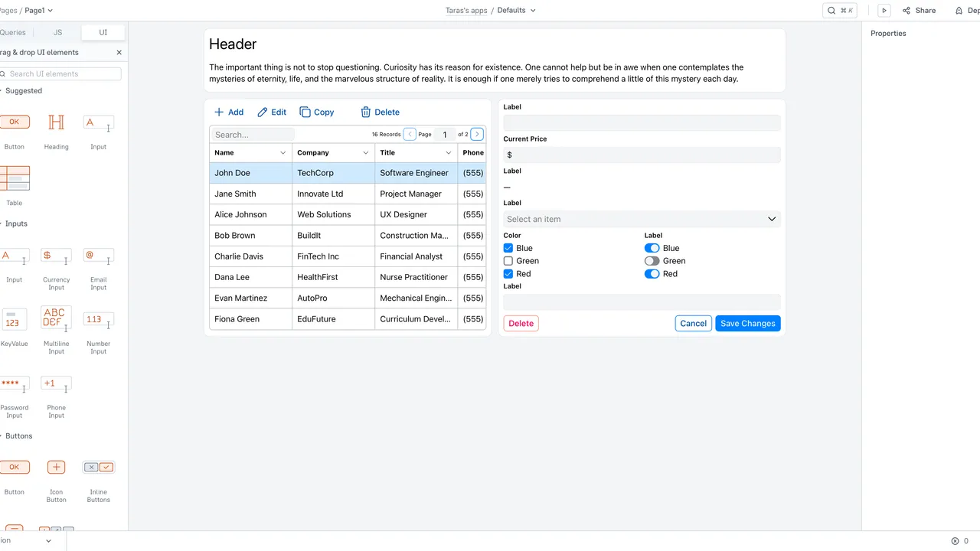Collapse the Suggested widgets section
Viewport: 980px width, 551px height.
pyautogui.click(x=21, y=90)
